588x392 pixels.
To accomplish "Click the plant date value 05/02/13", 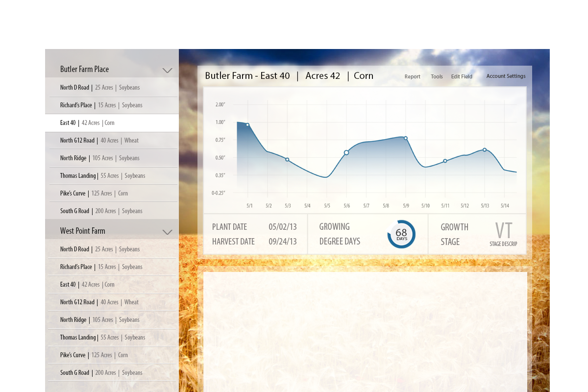I will pos(283,227).
